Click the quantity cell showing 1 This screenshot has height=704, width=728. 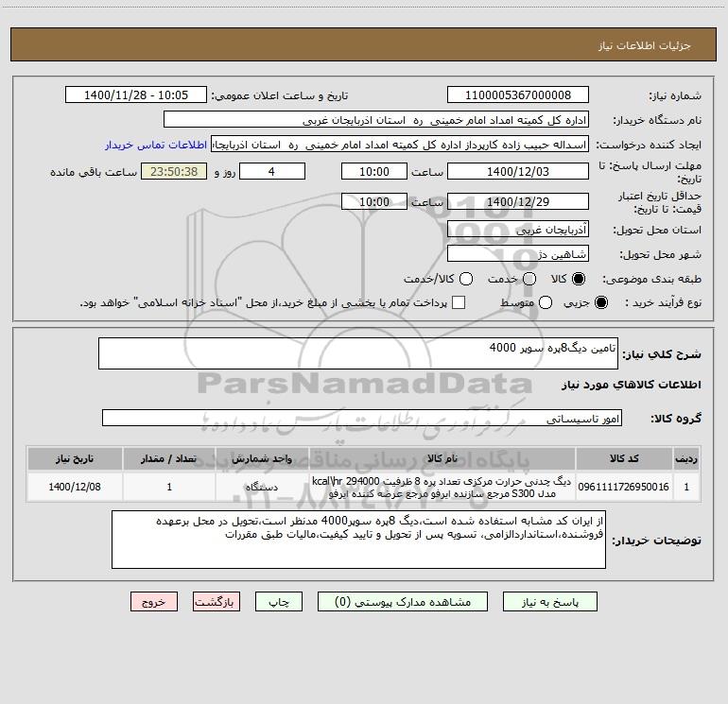click(169, 487)
